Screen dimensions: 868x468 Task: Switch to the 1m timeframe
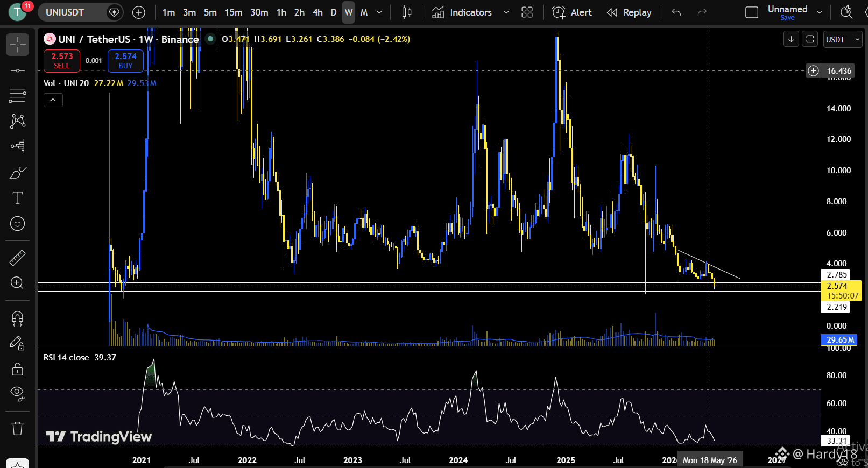click(168, 12)
